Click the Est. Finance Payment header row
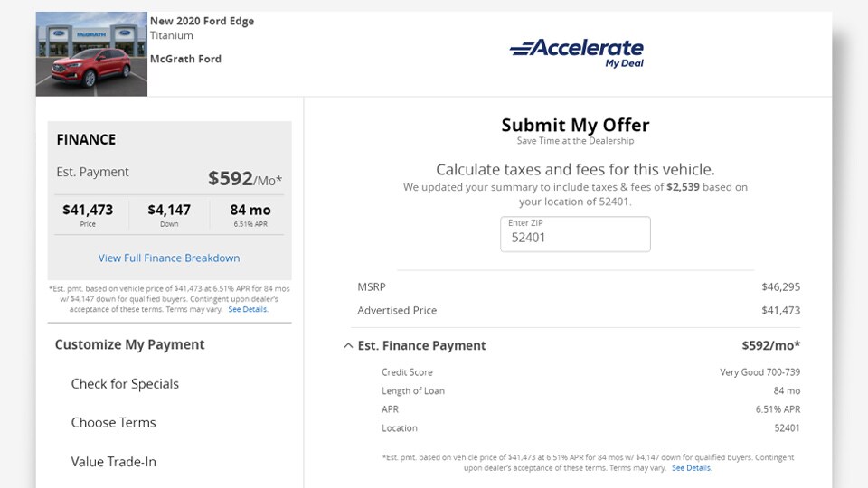The height and width of the screenshot is (488, 868). [x=571, y=346]
